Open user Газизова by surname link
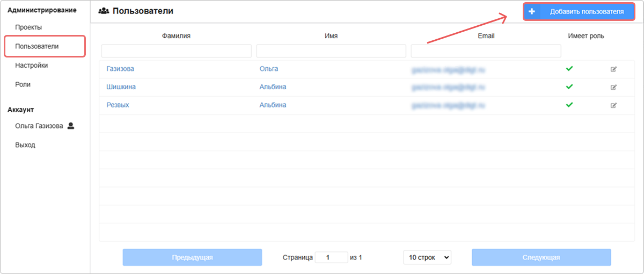Image resolution: width=644 pixels, height=274 pixels. point(120,69)
